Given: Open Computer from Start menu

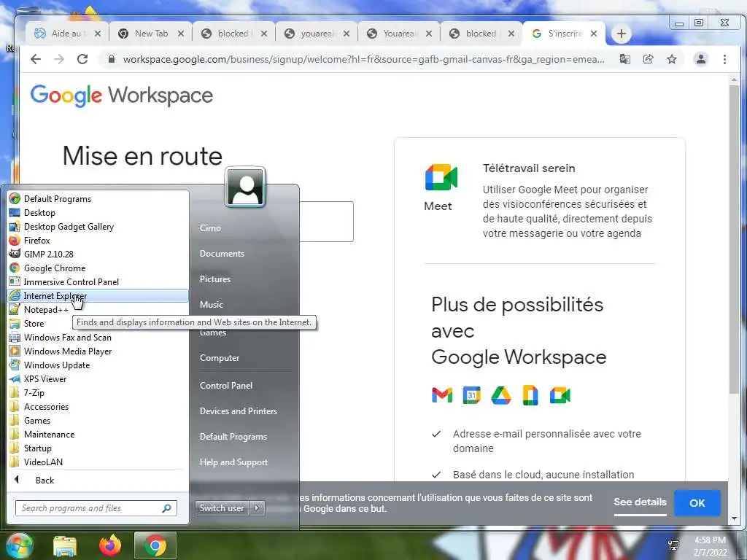Looking at the screenshot, I should coord(219,357).
